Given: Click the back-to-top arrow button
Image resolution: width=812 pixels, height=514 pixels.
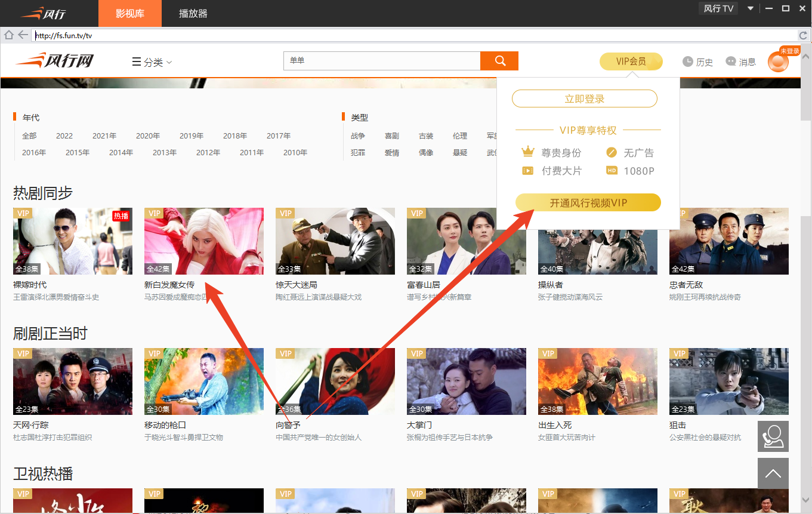Looking at the screenshot, I should pos(773,473).
